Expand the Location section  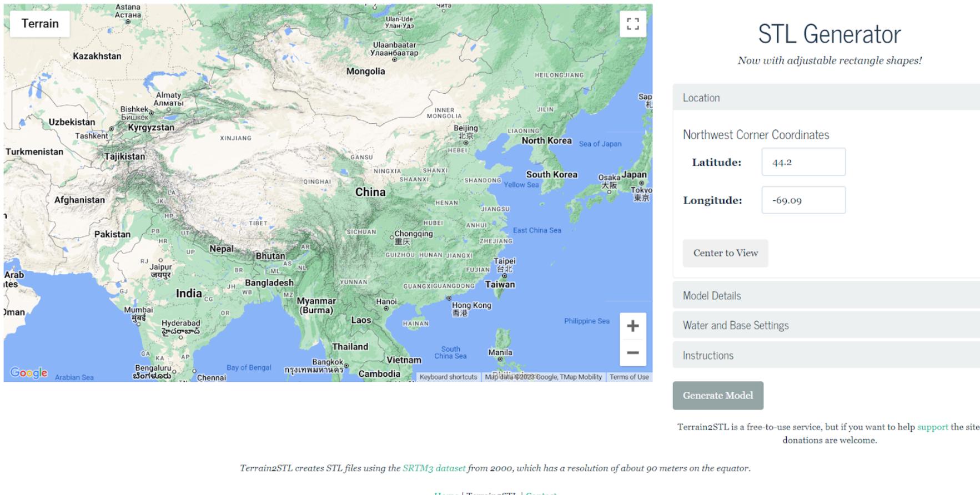click(826, 98)
